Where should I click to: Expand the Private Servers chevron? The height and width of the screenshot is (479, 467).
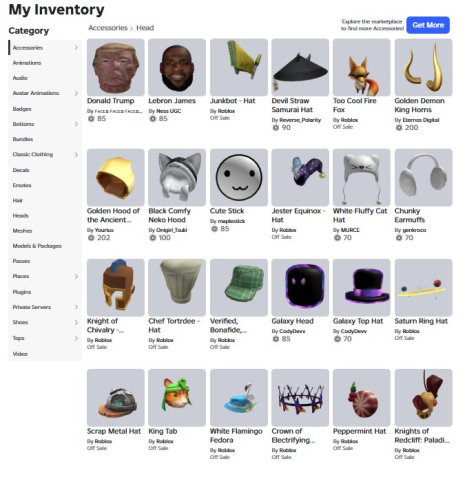[x=76, y=307]
